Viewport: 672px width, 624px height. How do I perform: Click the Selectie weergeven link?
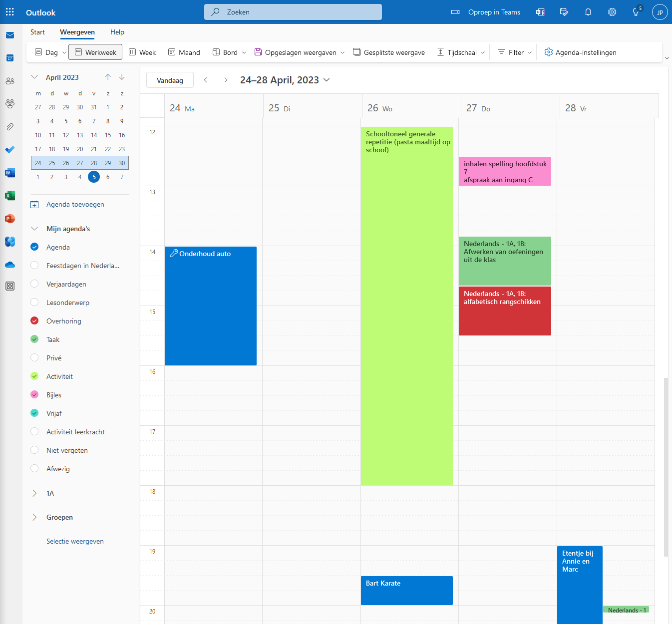point(75,541)
